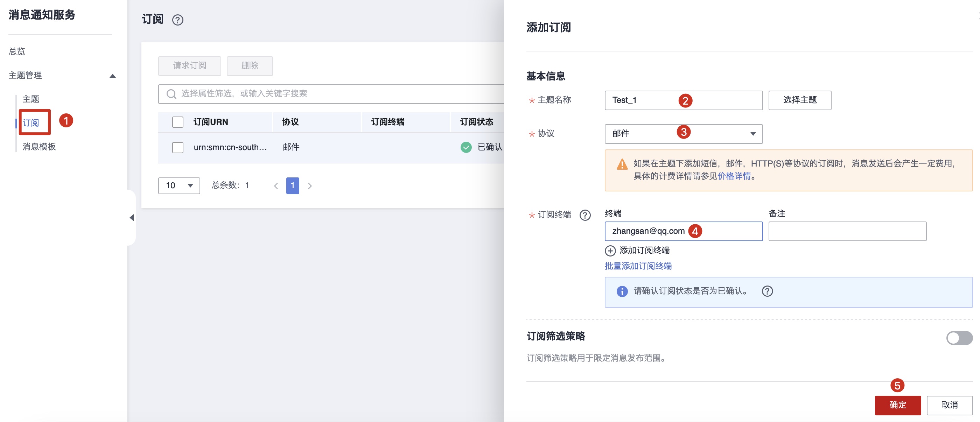Screen dimensions: 980x422
Task: Click the help icon beside 订阅 title
Action: tap(177, 20)
